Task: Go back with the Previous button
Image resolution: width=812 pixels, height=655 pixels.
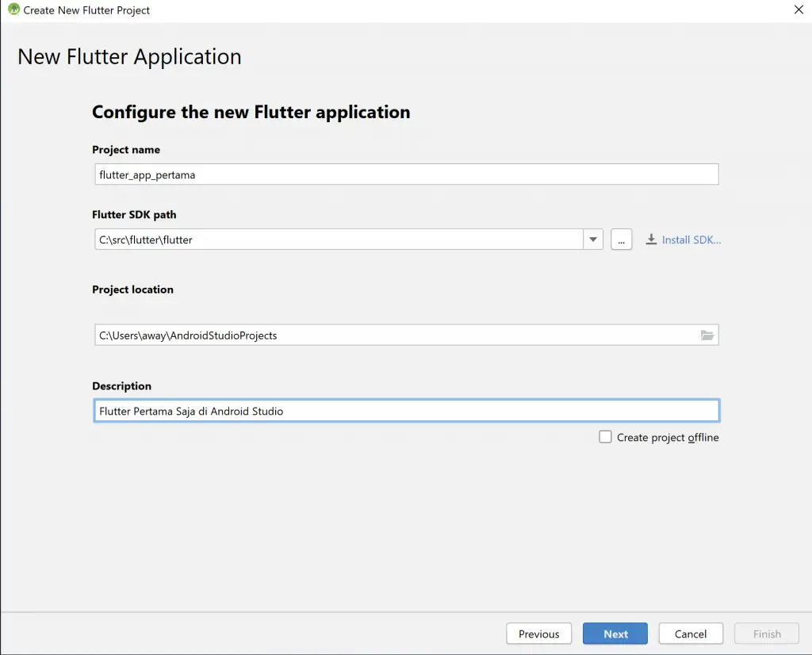Action: click(x=539, y=634)
